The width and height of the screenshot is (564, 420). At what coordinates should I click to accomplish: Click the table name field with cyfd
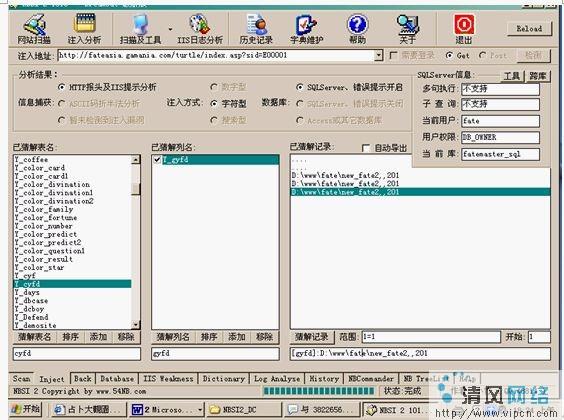pos(77,353)
